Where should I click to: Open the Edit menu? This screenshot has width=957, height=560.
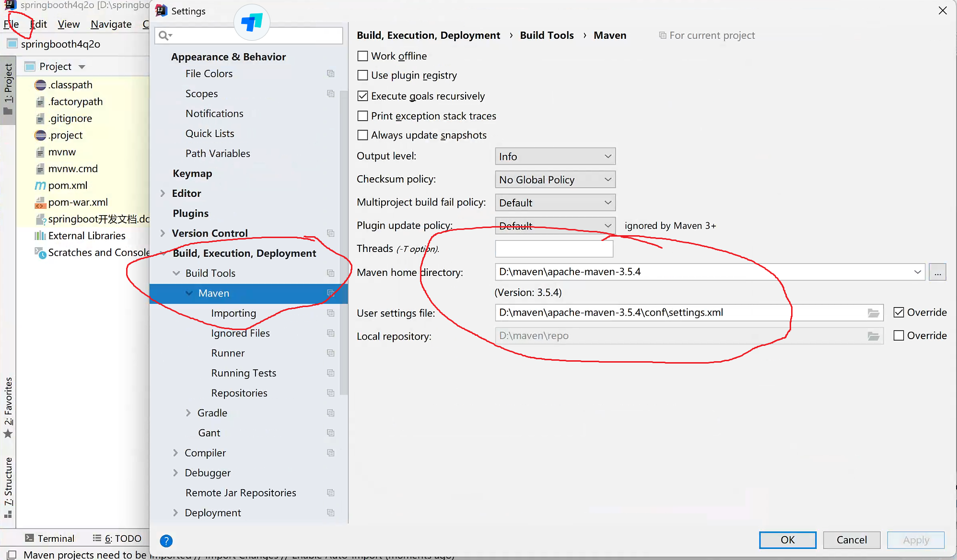pos(38,24)
